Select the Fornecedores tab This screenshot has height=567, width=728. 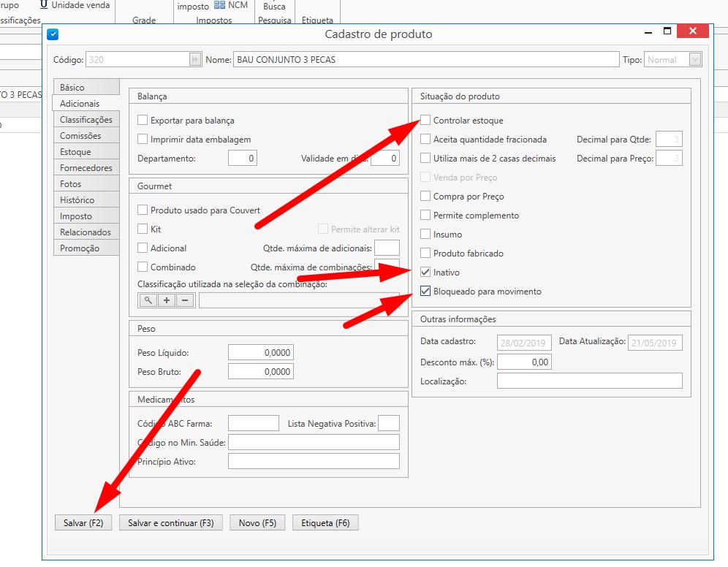point(86,168)
